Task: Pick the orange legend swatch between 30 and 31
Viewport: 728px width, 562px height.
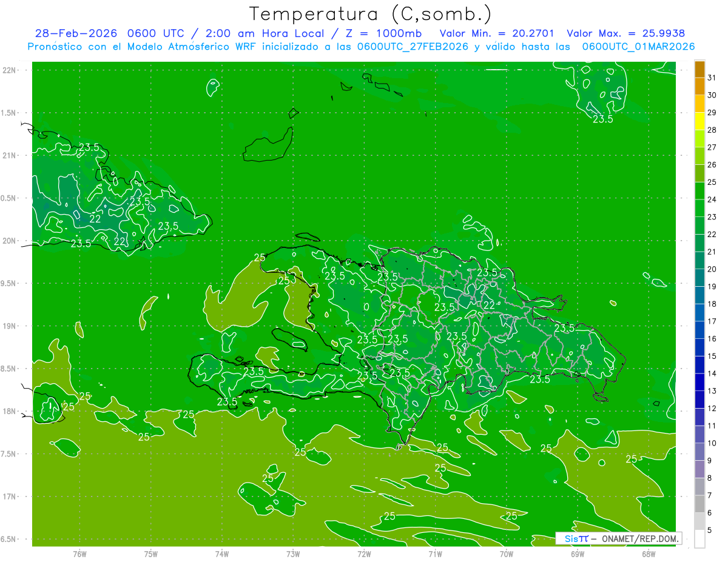Action: pyautogui.click(x=699, y=87)
